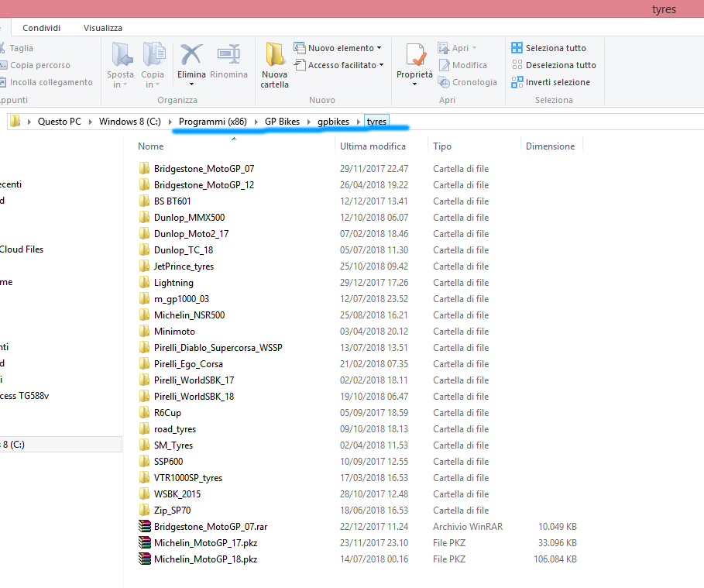Expand the arrow after GP Bikes breadcrumb
This screenshot has width=704, height=588.
tap(309, 122)
